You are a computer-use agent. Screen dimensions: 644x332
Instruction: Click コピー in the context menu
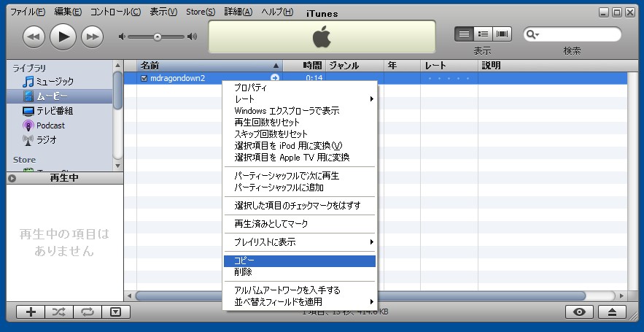pos(300,261)
